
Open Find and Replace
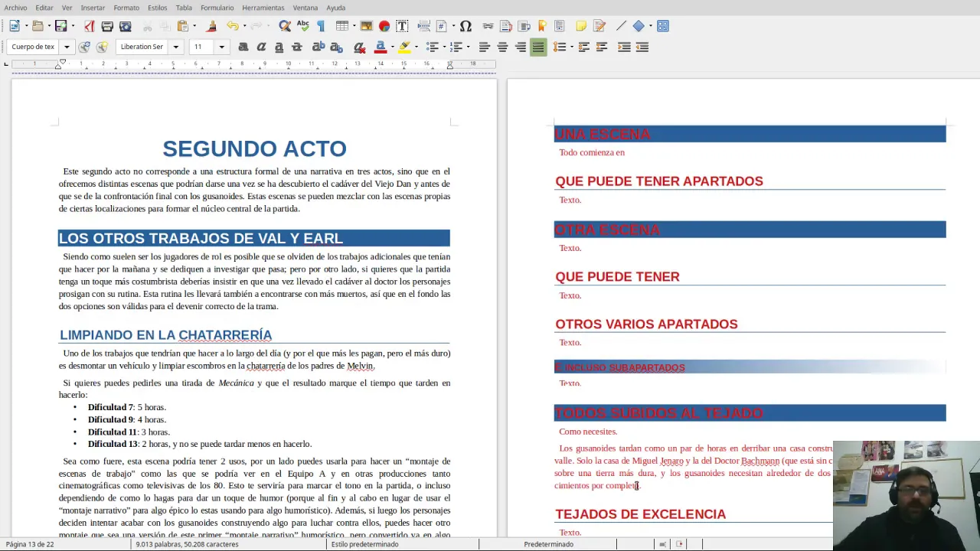pos(284,26)
